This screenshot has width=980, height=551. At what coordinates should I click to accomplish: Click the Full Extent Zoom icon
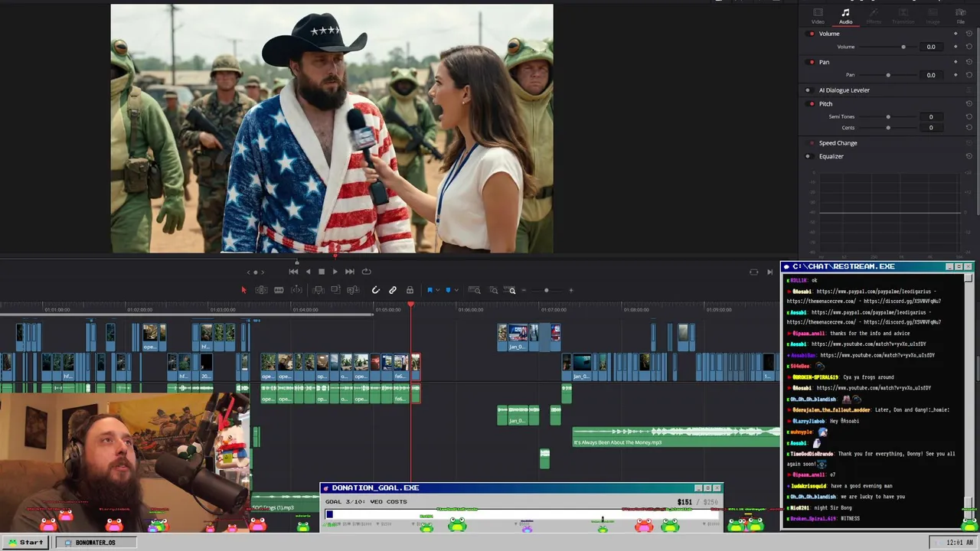[475, 290]
